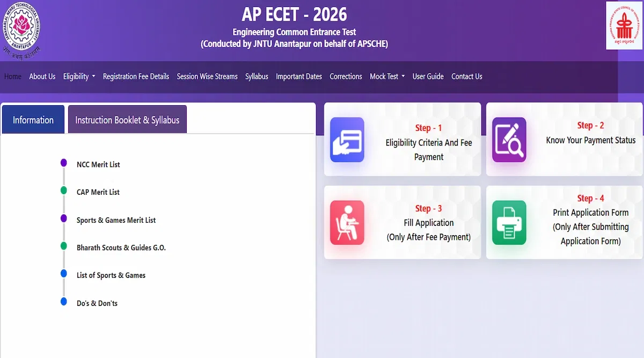Click the Step-2 magnifying pen icon
The image size is (644, 358).
509,141
